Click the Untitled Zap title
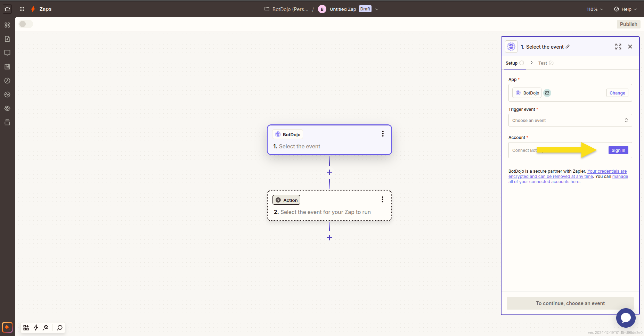This screenshot has width=644, height=336. point(343,9)
